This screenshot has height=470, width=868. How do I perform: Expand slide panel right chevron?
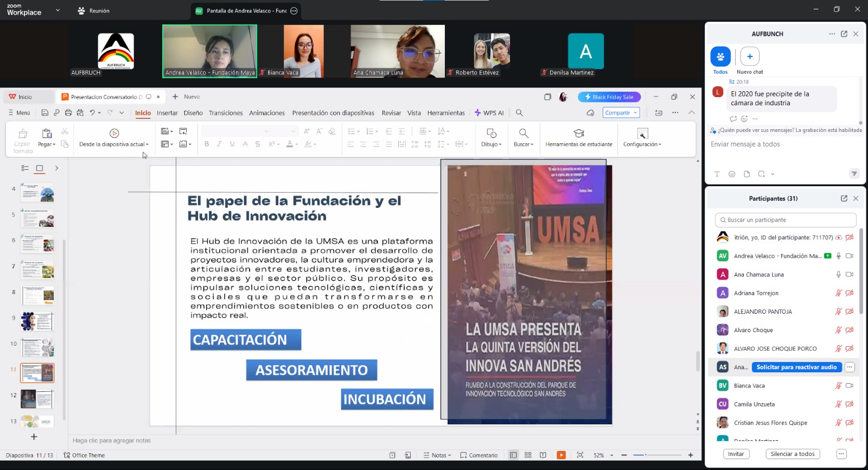click(56, 168)
